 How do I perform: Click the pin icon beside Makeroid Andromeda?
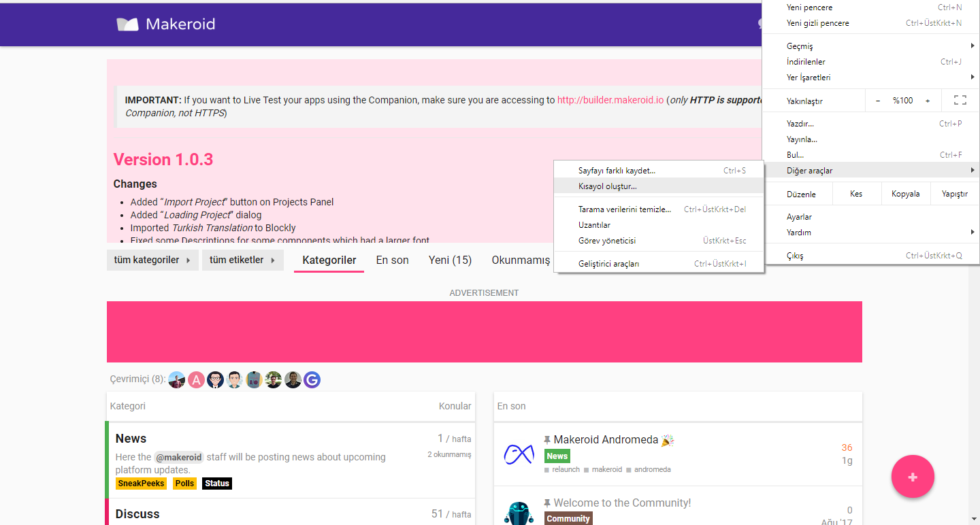pos(547,440)
